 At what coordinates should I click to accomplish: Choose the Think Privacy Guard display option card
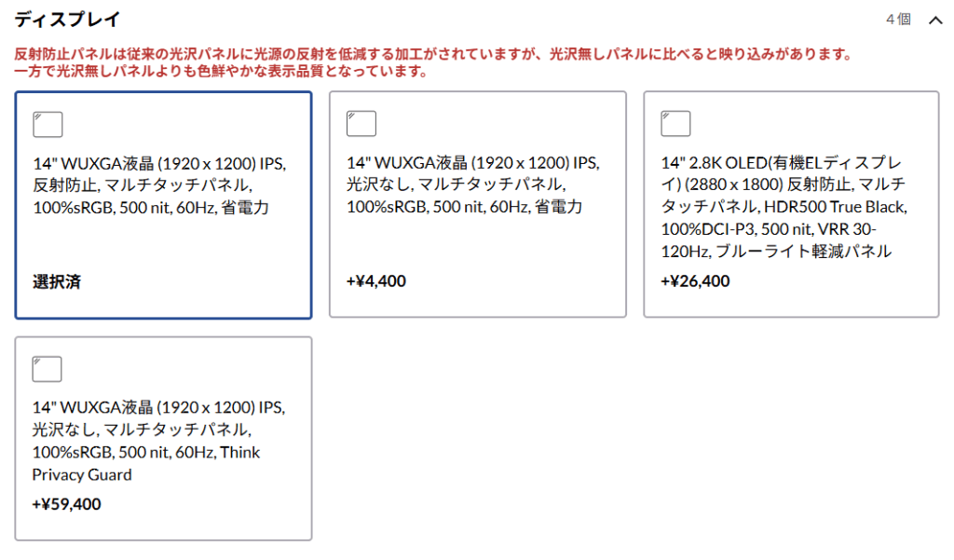[163, 438]
